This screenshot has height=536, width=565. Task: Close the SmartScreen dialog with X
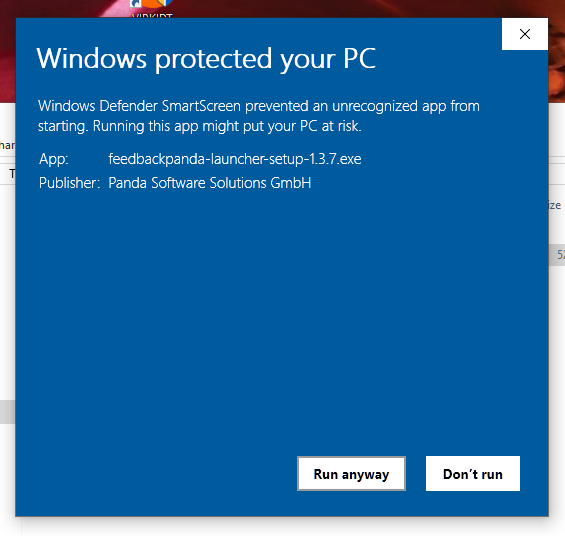click(525, 34)
